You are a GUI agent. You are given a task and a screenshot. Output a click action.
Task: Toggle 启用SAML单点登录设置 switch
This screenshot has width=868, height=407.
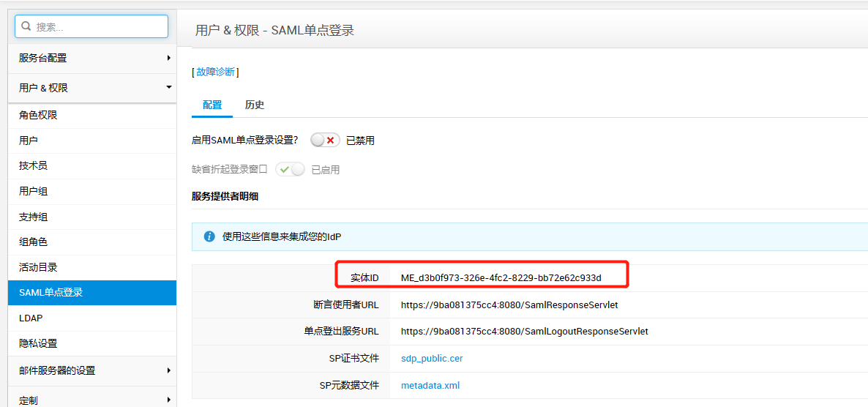(325, 140)
